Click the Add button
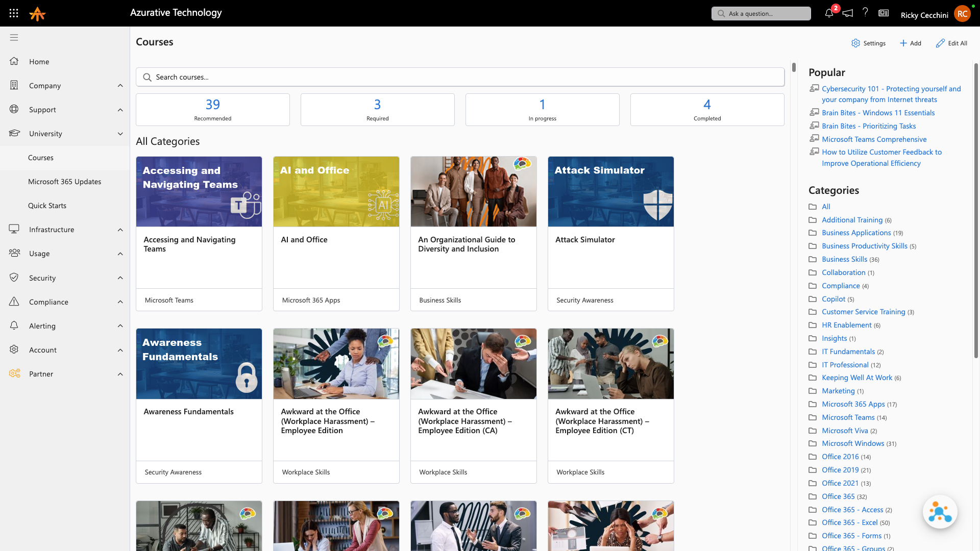The image size is (980, 551). [x=910, y=43]
